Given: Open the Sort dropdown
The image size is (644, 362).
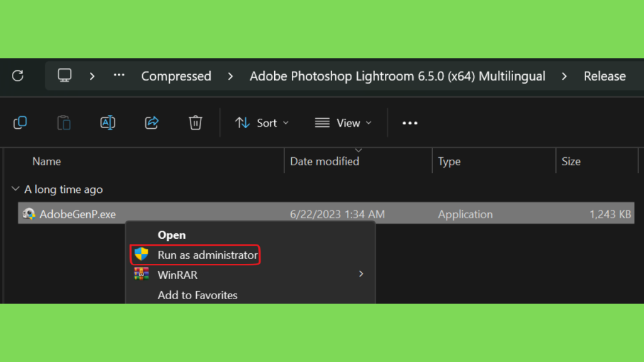Looking at the screenshot, I should click(262, 123).
